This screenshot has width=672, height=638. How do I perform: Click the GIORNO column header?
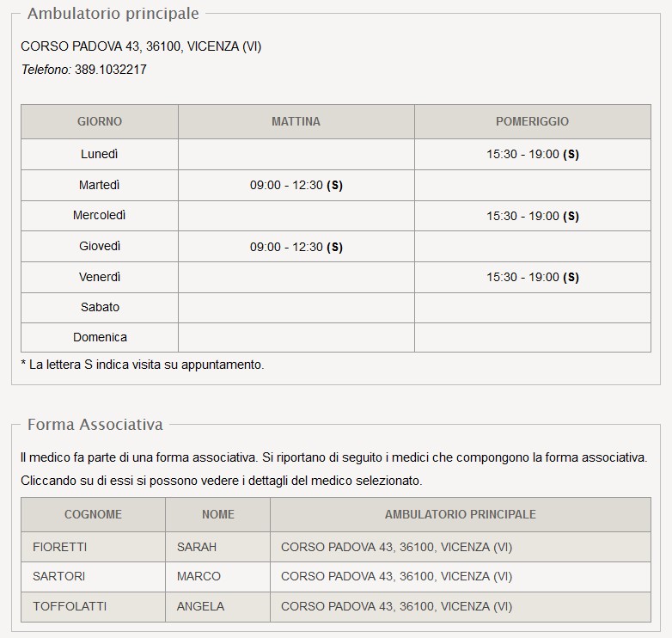[100, 121]
